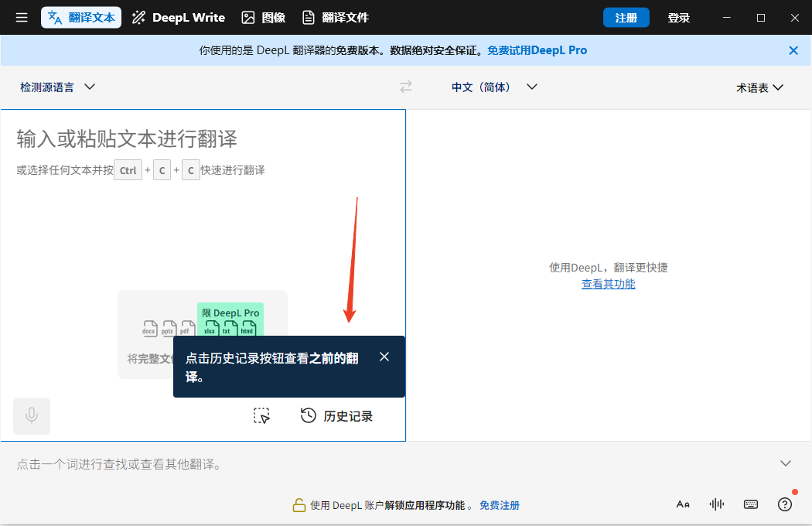Click the 免费注册 link
Screen dimensions: 812x526
coord(500,505)
